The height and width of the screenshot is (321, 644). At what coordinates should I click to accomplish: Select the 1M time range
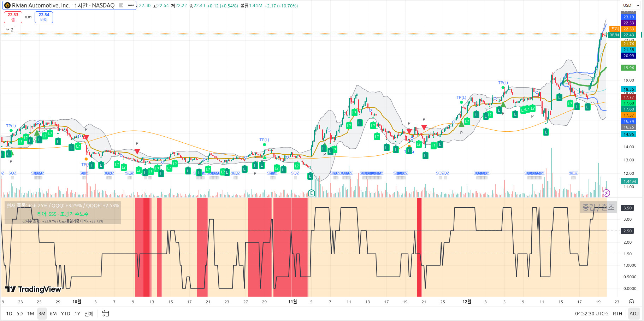click(x=31, y=314)
